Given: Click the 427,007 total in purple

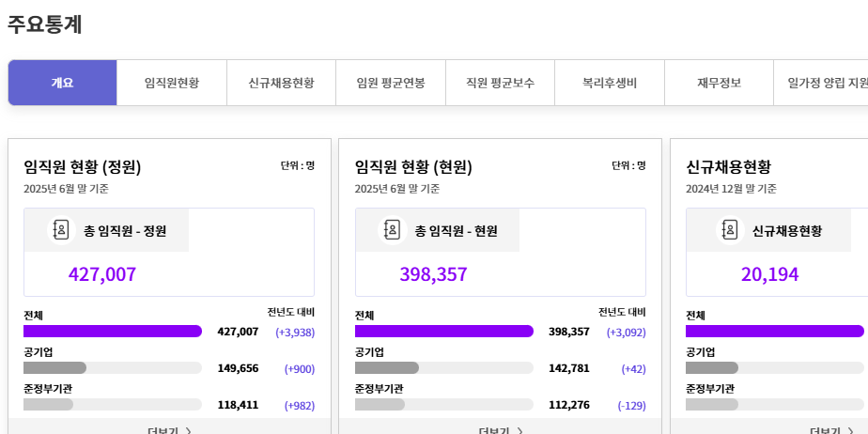Looking at the screenshot, I should [102, 274].
